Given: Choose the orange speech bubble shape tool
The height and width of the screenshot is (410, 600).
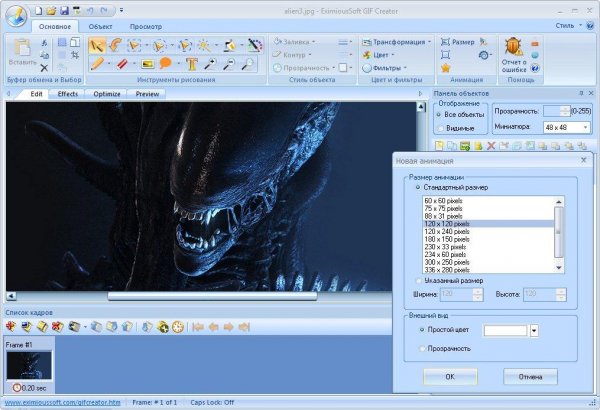Looking at the screenshot, I should pos(165,64).
